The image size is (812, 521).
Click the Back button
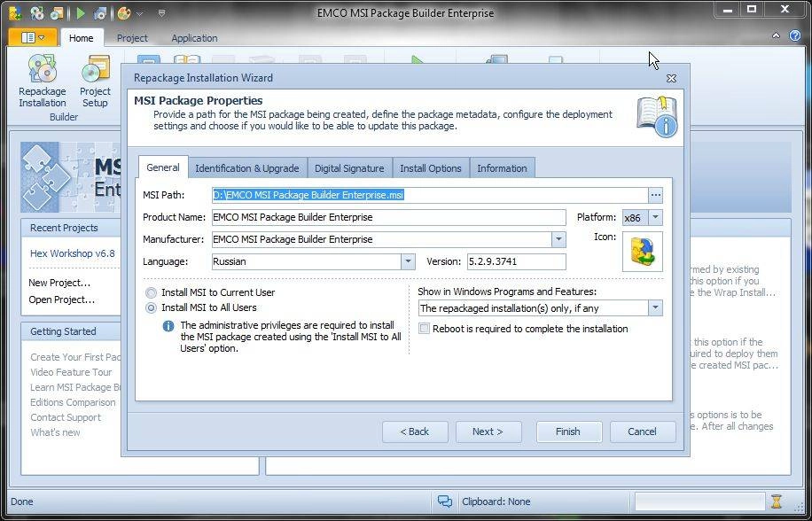click(415, 432)
